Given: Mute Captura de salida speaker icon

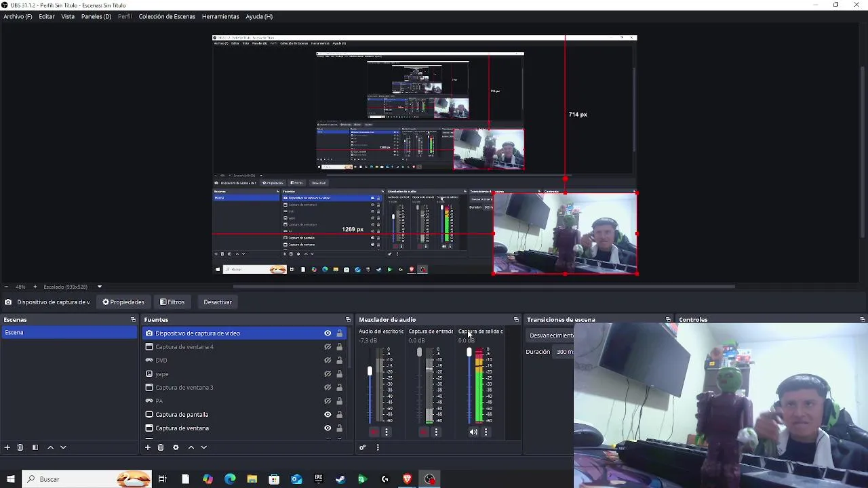Looking at the screenshot, I should 473,432.
